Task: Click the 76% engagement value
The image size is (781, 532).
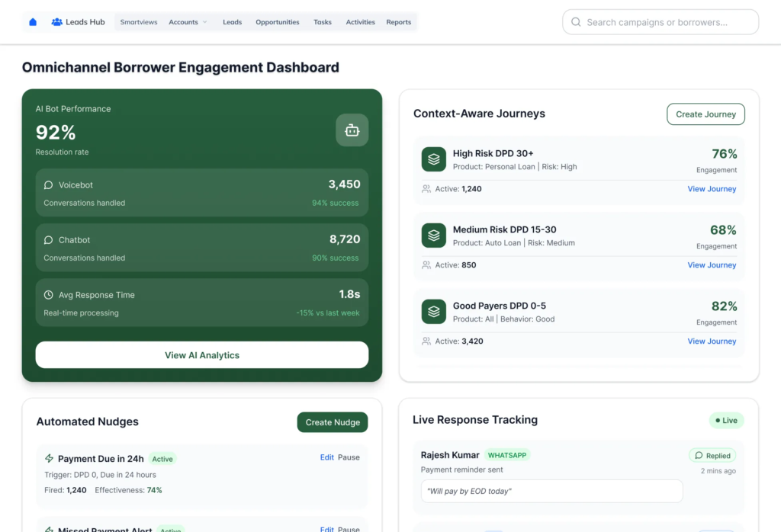Action: [x=725, y=154]
